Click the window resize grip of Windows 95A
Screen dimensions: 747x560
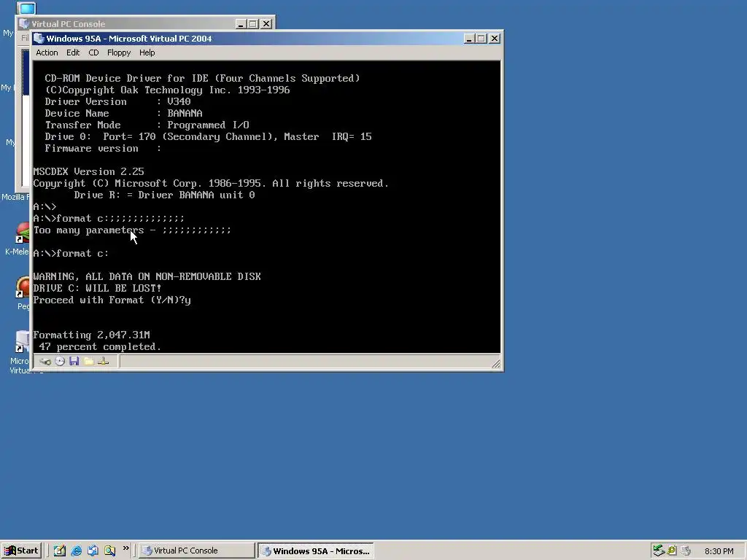click(x=496, y=364)
